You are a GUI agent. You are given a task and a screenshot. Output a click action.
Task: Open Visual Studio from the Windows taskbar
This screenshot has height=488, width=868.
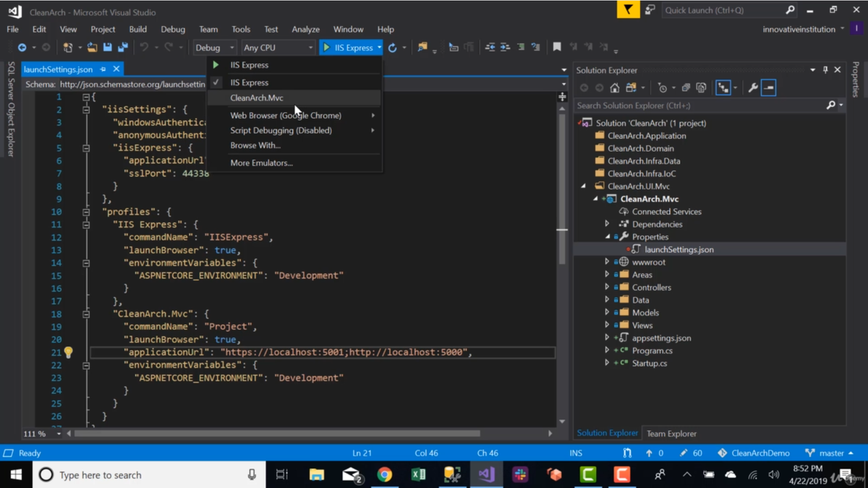click(x=486, y=475)
